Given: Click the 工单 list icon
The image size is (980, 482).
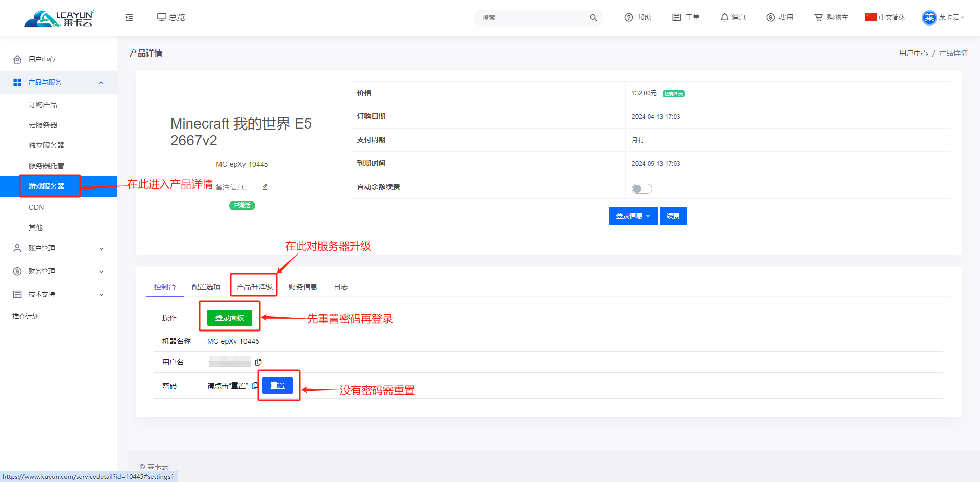Looking at the screenshot, I should (677, 17).
